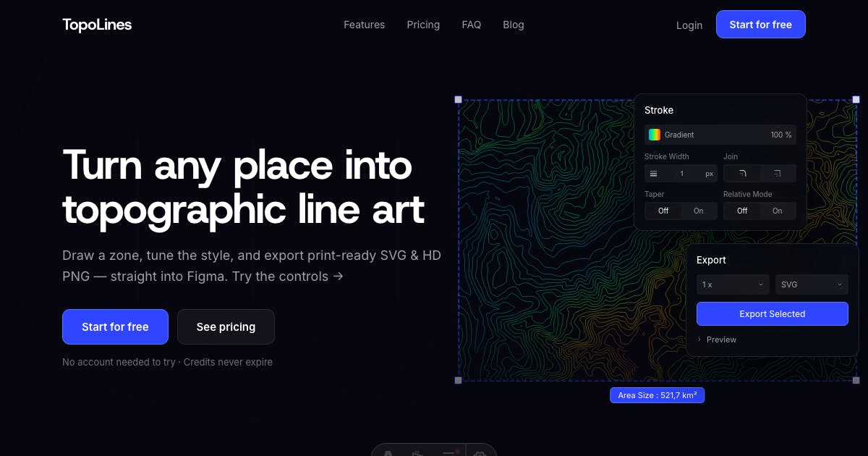Click the Gradient color swatch
The height and width of the screenshot is (456, 868).
(654, 135)
